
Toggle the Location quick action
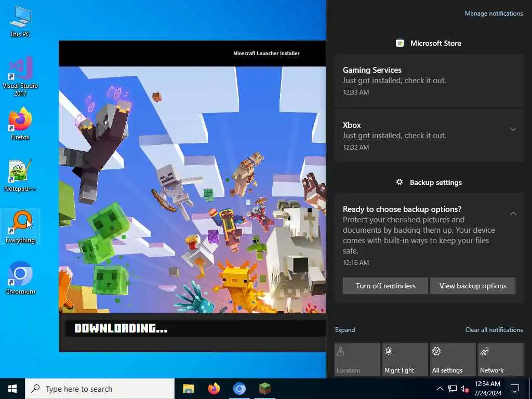click(x=357, y=360)
